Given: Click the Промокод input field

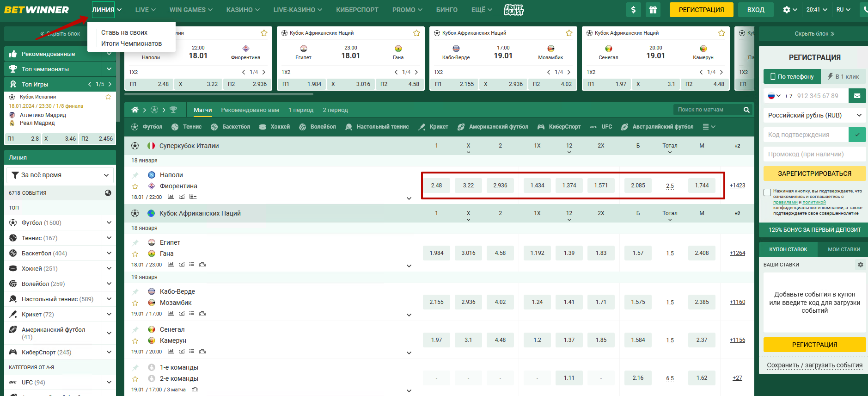Looking at the screenshot, I should point(814,154).
